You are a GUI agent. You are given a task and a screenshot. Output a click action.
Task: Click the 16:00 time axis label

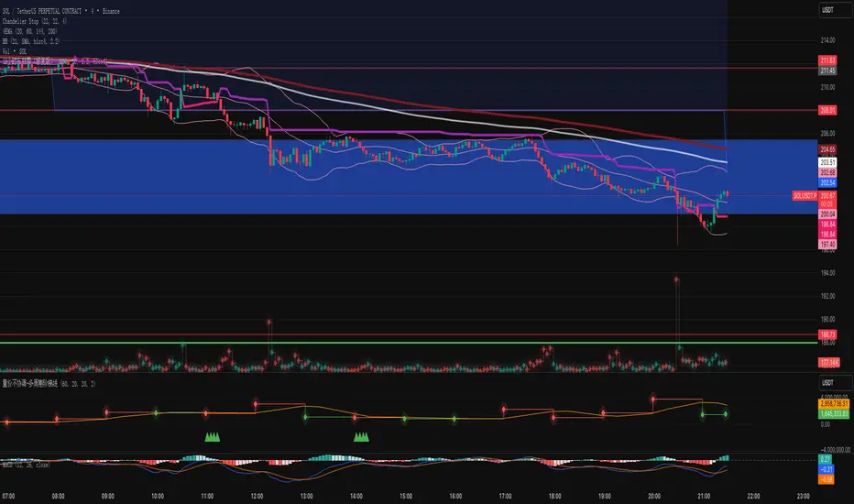455,496
